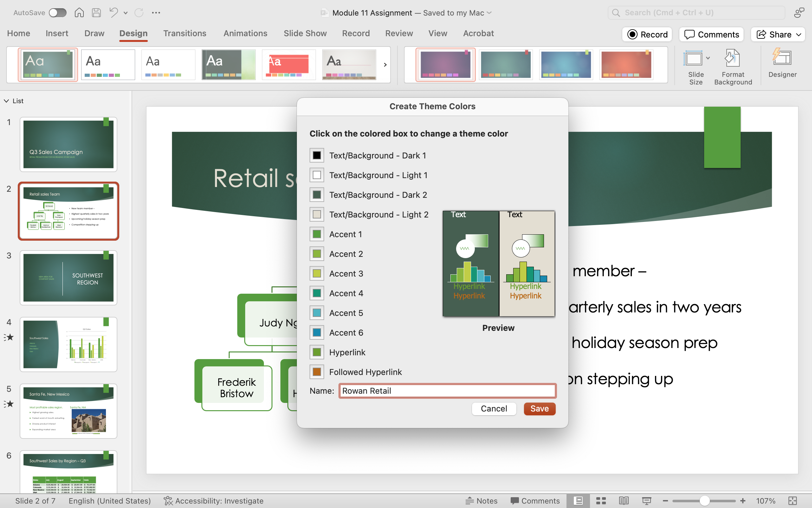Open the Draw tab

pyautogui.click(x=94, y=33)
